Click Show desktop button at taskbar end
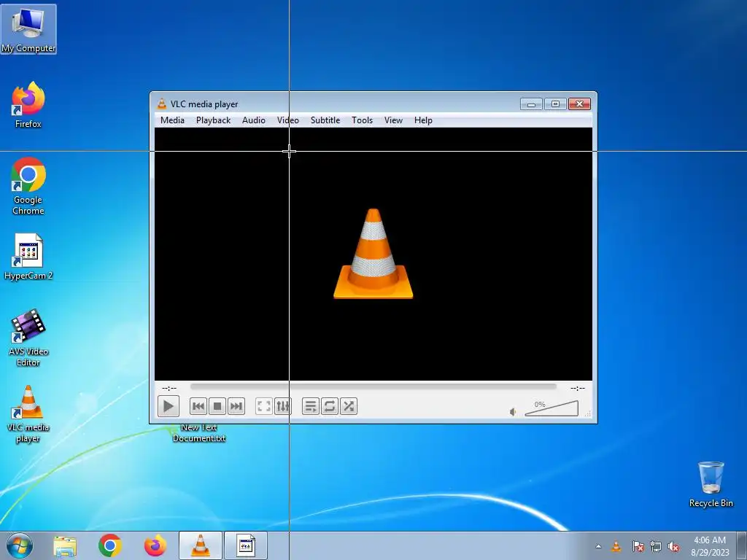This screenshot has height=560, width=747. (741, 545)
